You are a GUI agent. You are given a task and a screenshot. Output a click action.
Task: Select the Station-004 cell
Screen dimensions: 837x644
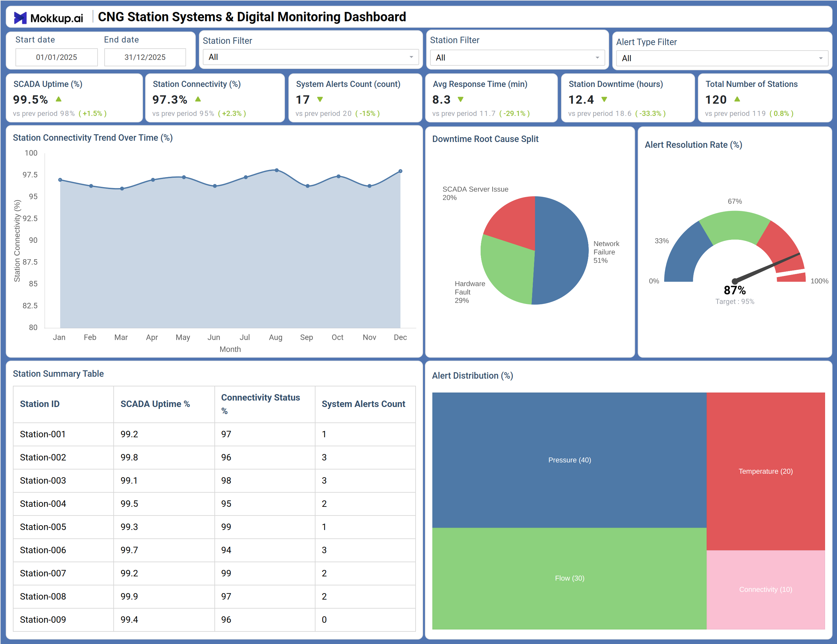[x=63, y=504]
